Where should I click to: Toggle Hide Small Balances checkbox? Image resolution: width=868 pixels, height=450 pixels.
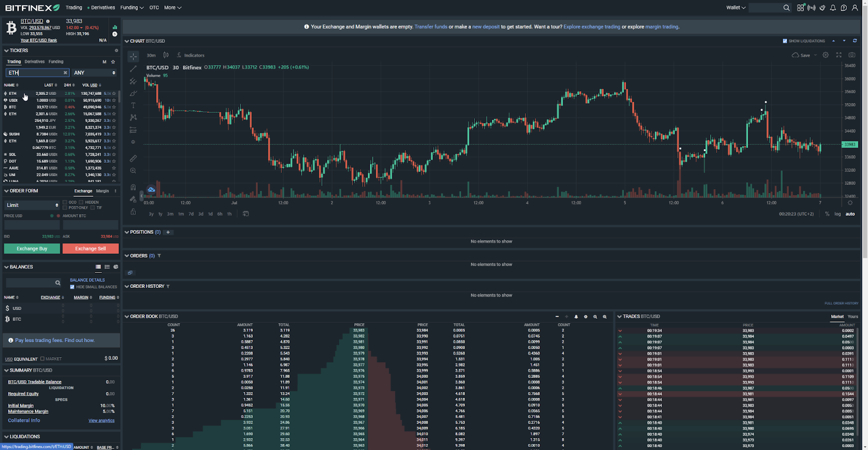[72, 287]
